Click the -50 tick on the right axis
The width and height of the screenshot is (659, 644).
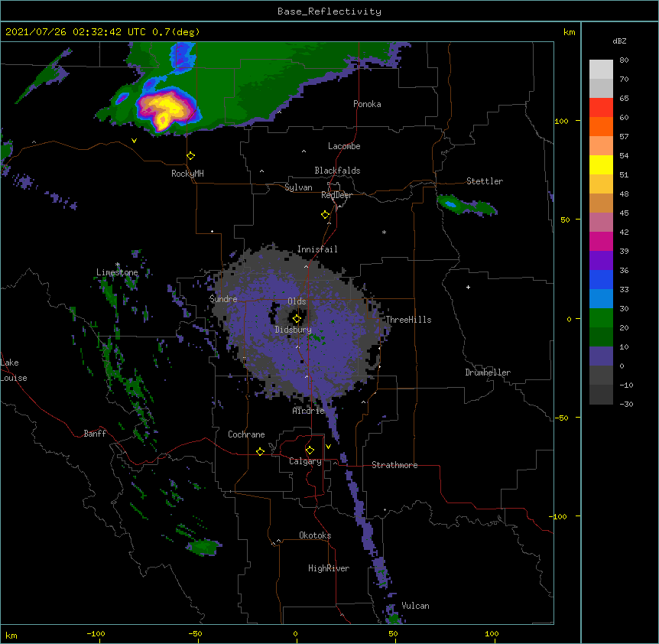pyautogui.click(x=561, y=418)
